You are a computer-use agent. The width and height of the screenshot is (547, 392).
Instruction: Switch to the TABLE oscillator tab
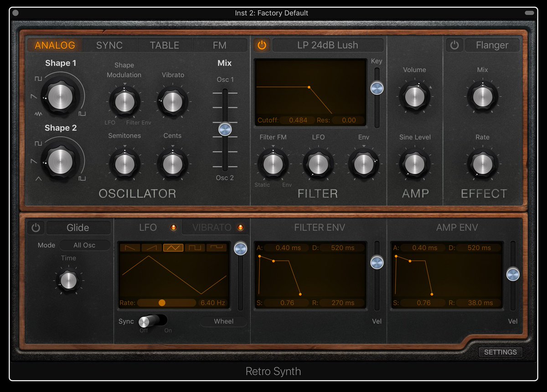[x=165, y=45]
